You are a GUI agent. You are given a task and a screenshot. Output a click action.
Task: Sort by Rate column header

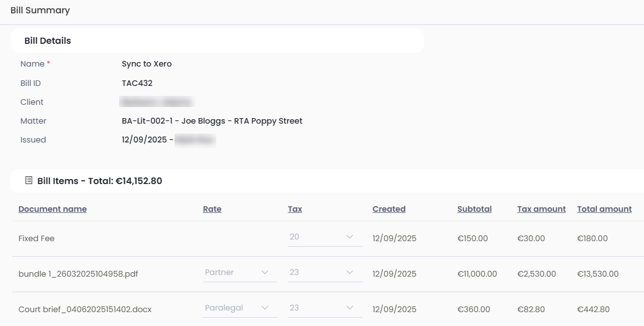pos(212,209)
